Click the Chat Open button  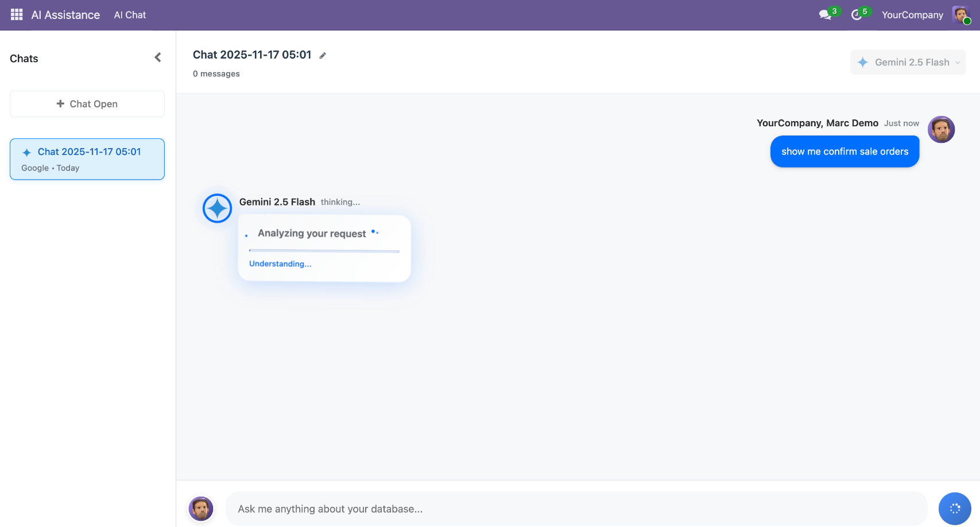click(x=87, y=104)
